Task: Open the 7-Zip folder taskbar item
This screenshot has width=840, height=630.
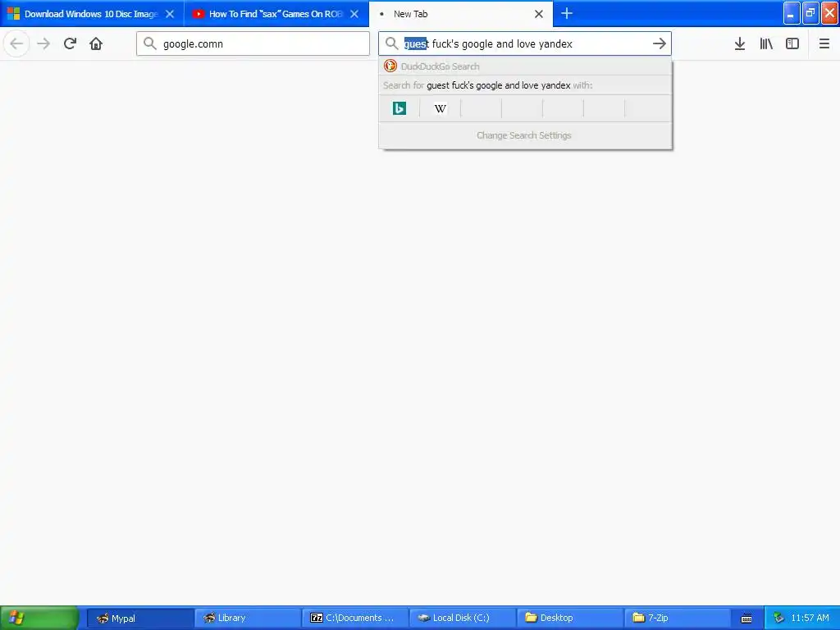Action: (678, 618)
